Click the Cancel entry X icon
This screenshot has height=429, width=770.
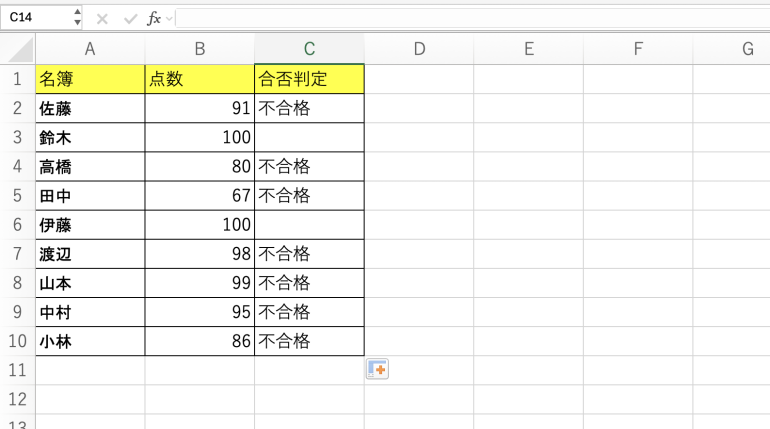click(102, 19)
